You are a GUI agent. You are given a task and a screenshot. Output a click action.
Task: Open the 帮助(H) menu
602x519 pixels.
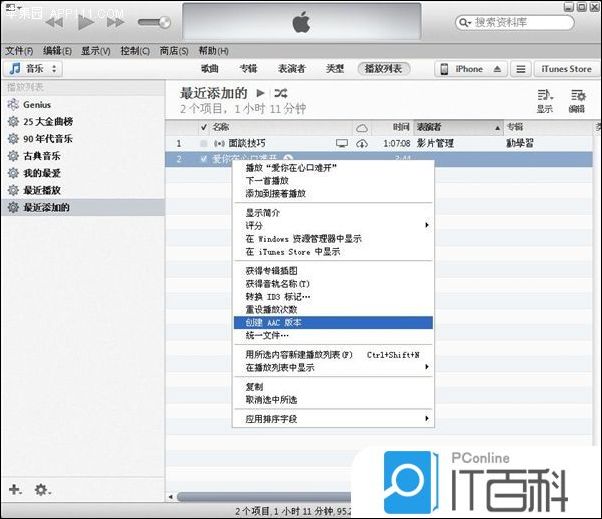click(213, 51)
